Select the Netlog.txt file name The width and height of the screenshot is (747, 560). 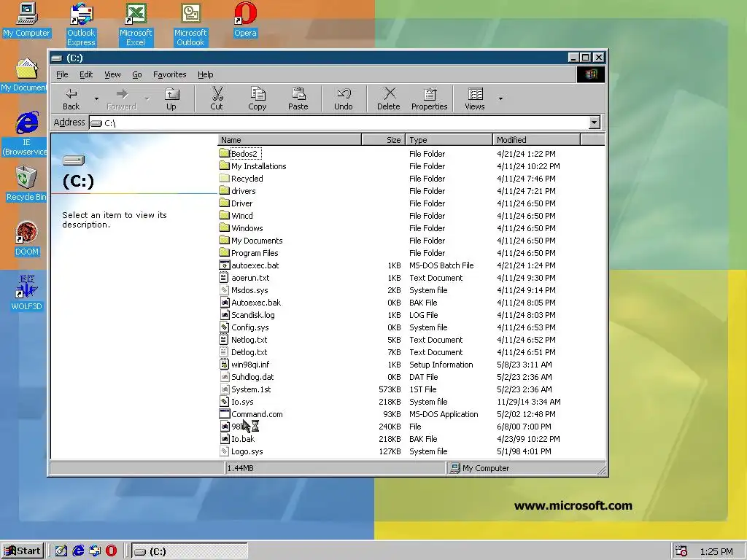click(249, 340)
